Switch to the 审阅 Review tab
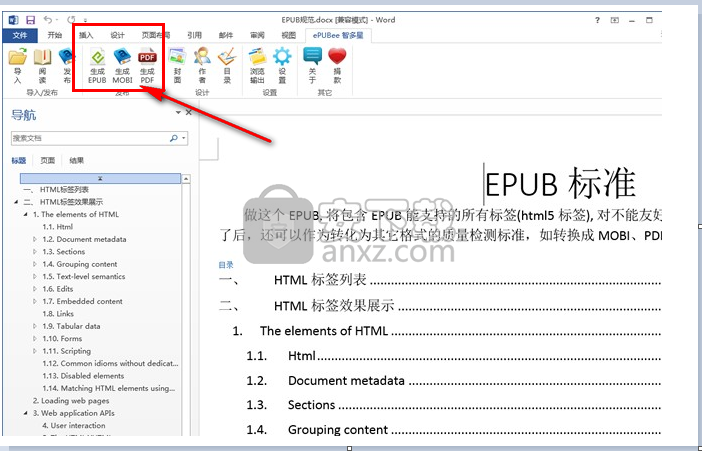This screenshot has width=702, height=451. click(x=257, y=35)
